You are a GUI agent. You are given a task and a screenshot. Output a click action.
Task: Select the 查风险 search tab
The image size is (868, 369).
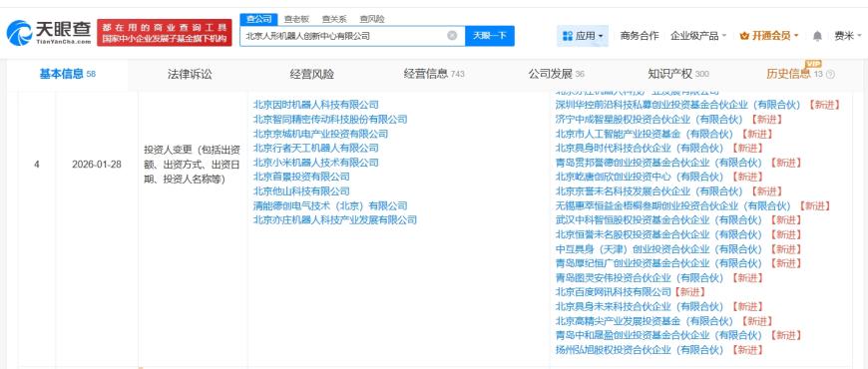coord(372,19)
